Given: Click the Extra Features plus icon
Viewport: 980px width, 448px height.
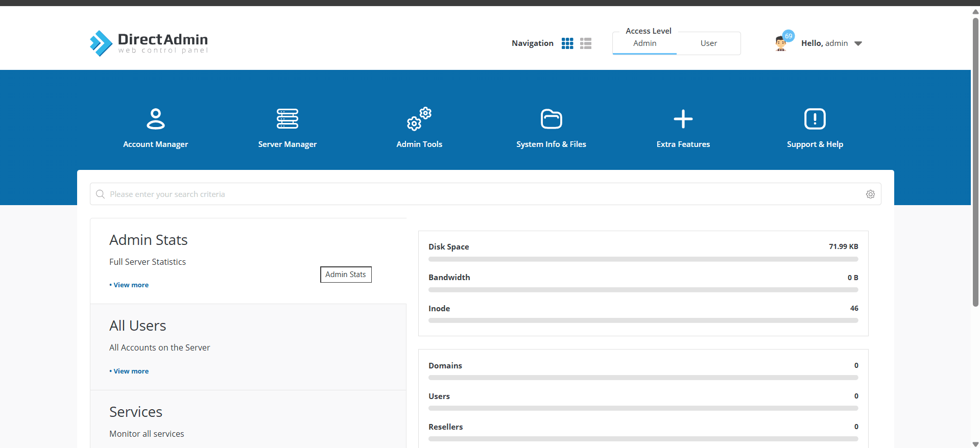Looking at the screenshot, I should 683,119.
